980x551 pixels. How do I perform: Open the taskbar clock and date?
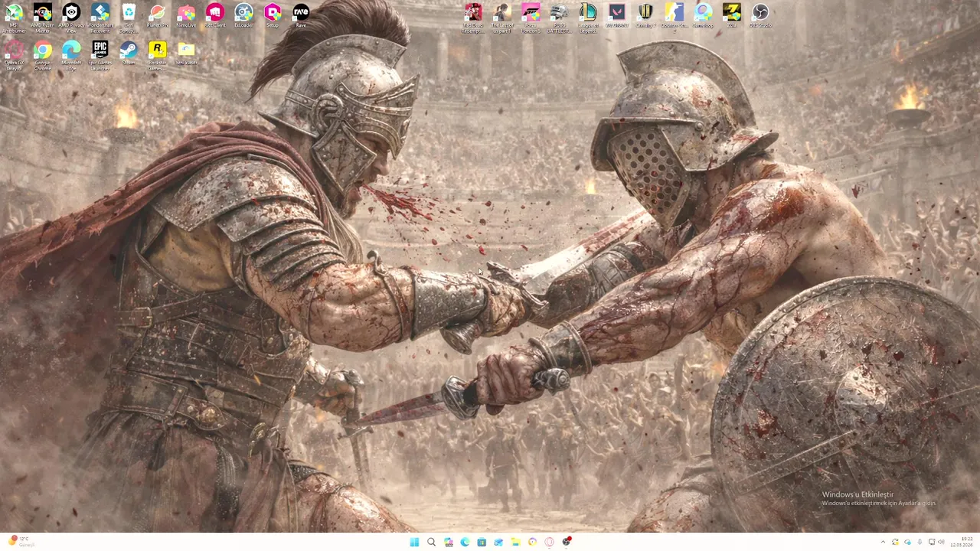coord(962,542)
